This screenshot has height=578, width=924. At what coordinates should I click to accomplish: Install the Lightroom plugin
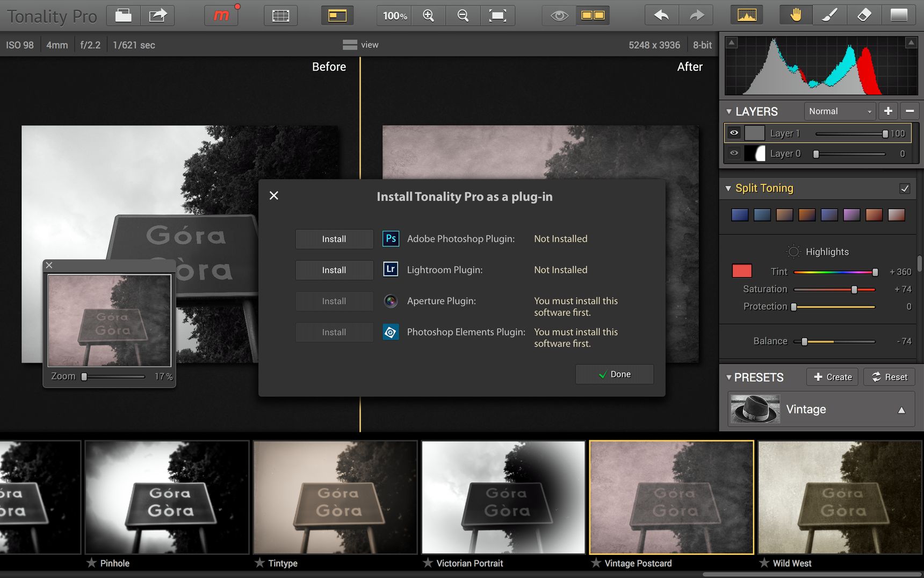[334, 270]
